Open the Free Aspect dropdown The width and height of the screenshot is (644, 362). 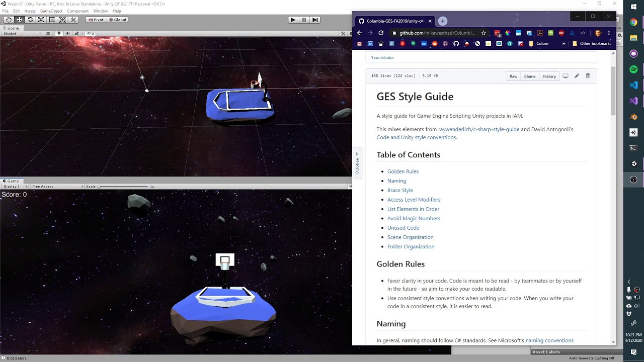click(x=56, y=187)
